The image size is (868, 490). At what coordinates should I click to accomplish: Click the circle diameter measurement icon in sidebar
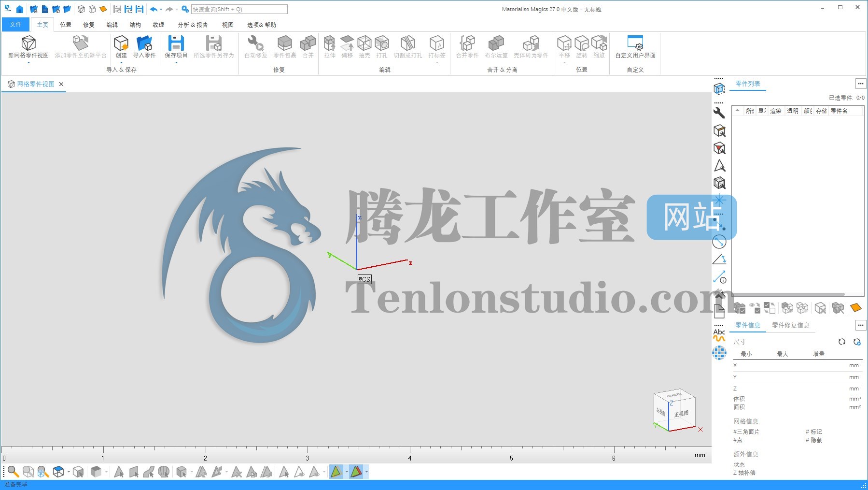point(719,242)
